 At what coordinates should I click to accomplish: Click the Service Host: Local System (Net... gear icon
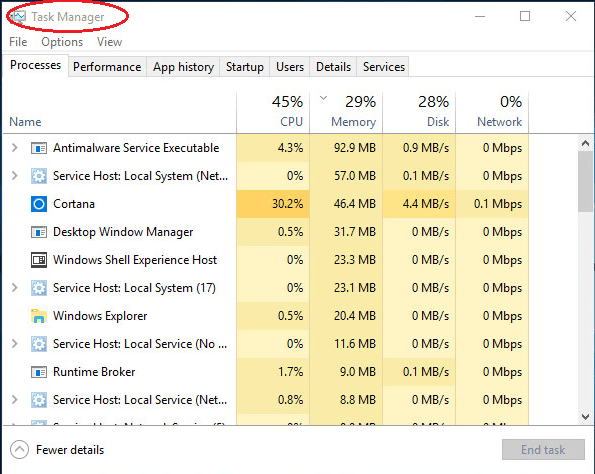[39, 176]
